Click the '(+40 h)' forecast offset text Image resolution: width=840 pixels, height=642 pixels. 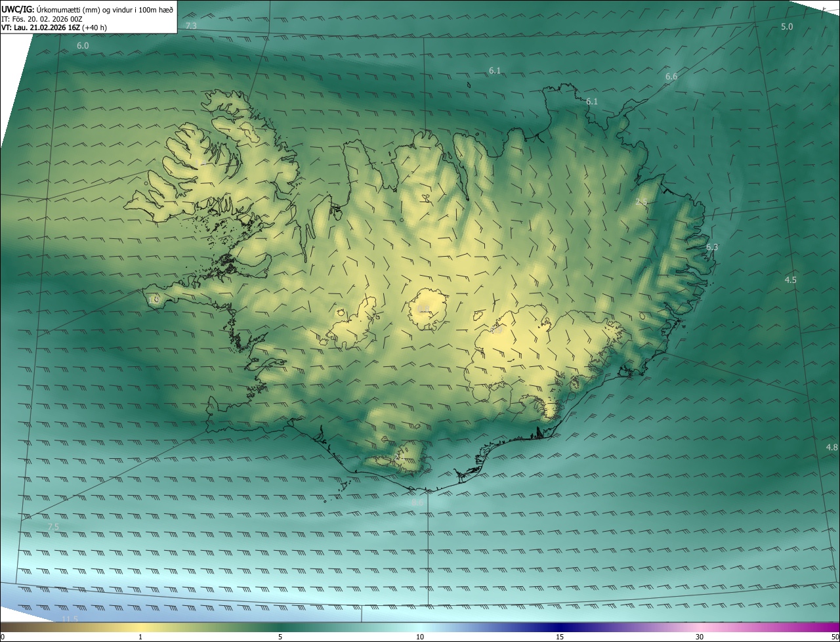click(95, 28)
